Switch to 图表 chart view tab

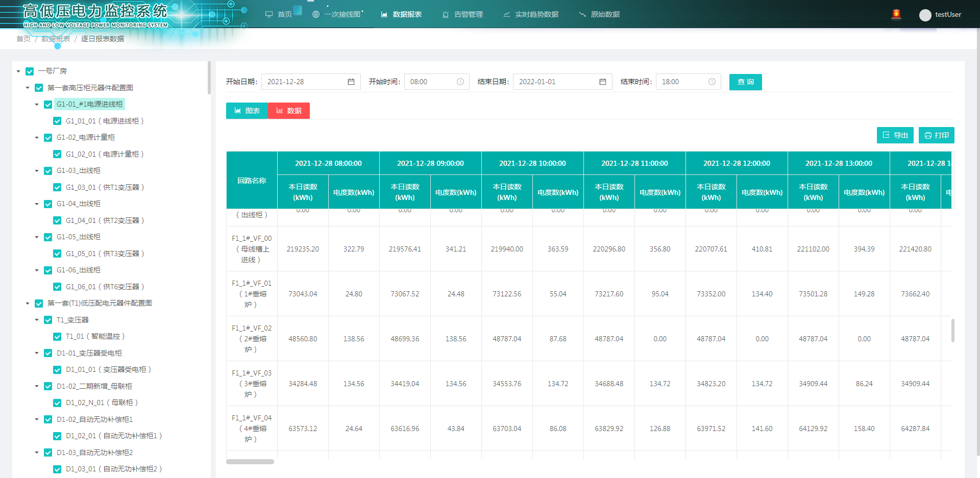click(247, 111)
